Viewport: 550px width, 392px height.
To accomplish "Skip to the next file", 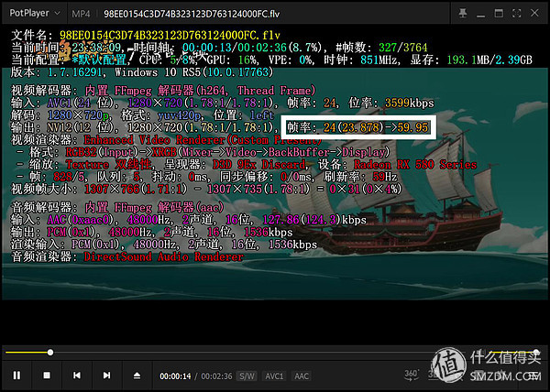I will point(106,376).
